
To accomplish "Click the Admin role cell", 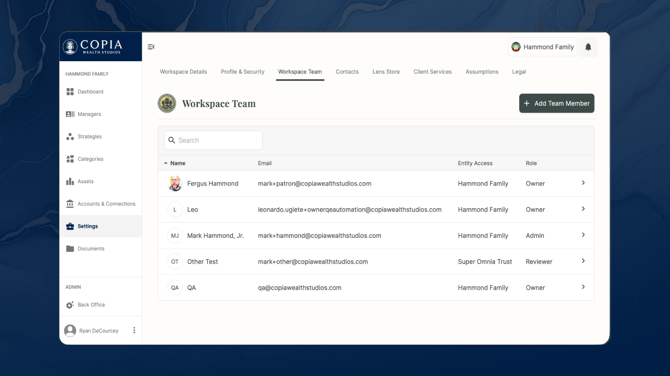I will (x=535, y=235).
